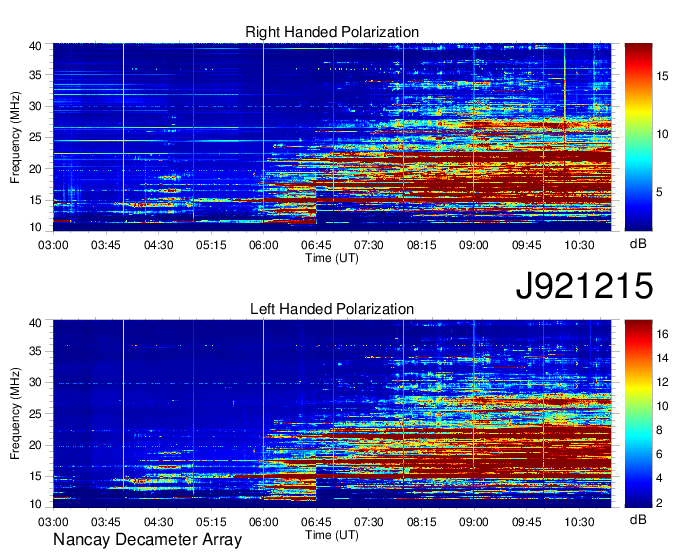Click the 20 MHz tick on bottom plot
The width and height of the screenshot is (680, 552).
35,445
